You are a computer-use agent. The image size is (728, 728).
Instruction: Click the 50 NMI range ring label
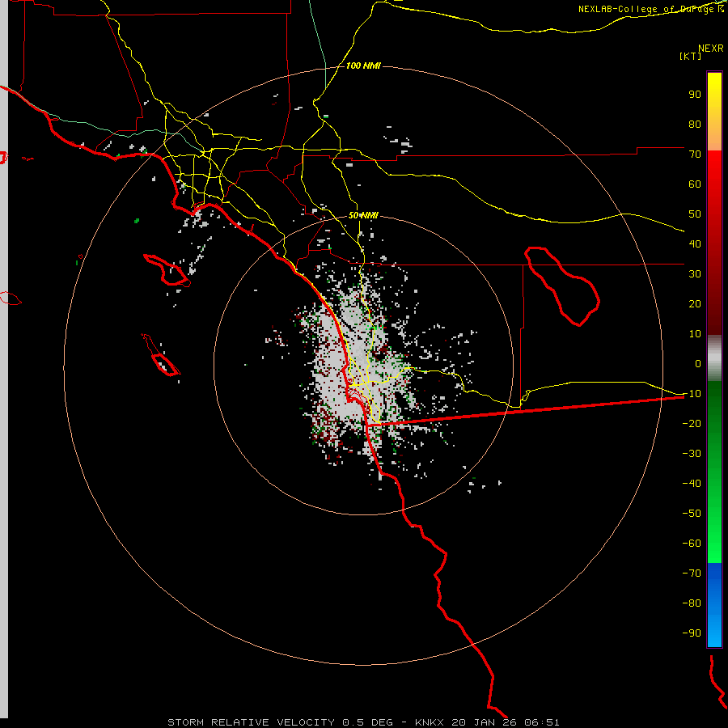pyautogui.click(x=363, y=215)
